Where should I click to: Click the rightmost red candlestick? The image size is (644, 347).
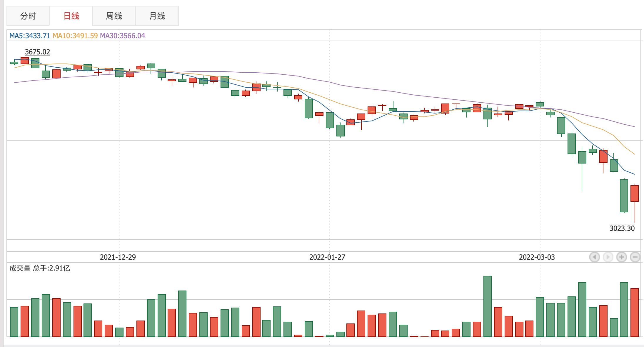635,193
